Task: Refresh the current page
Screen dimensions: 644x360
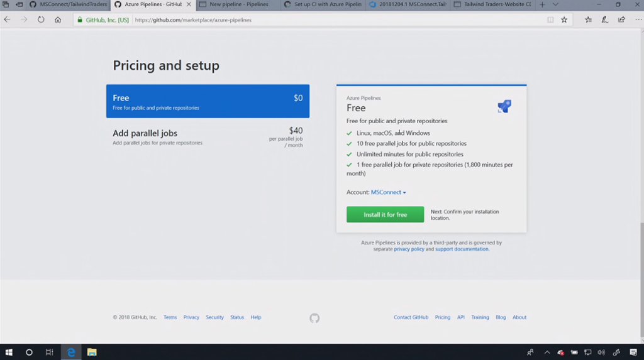Action: [41, 19]
